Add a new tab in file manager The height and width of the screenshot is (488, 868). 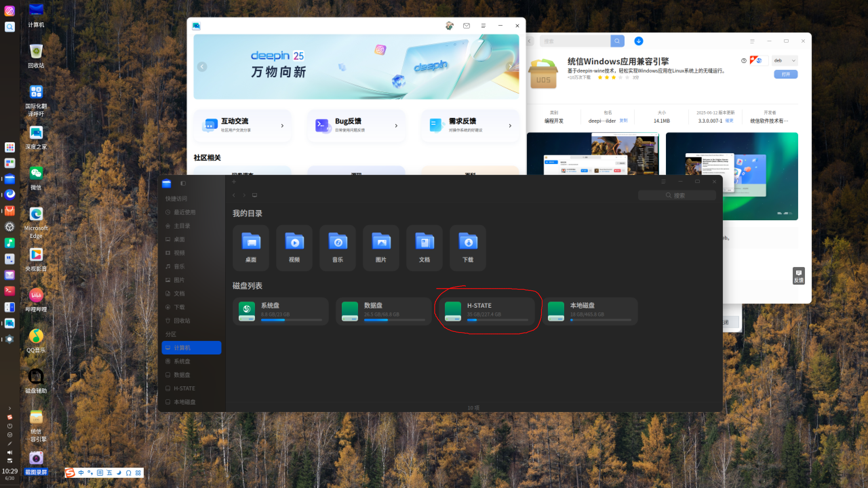234,182
